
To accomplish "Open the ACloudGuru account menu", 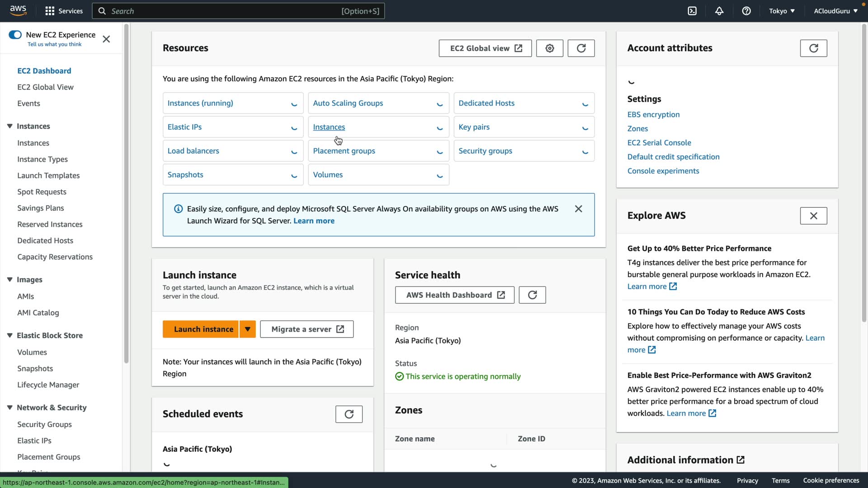I will 835,11.
